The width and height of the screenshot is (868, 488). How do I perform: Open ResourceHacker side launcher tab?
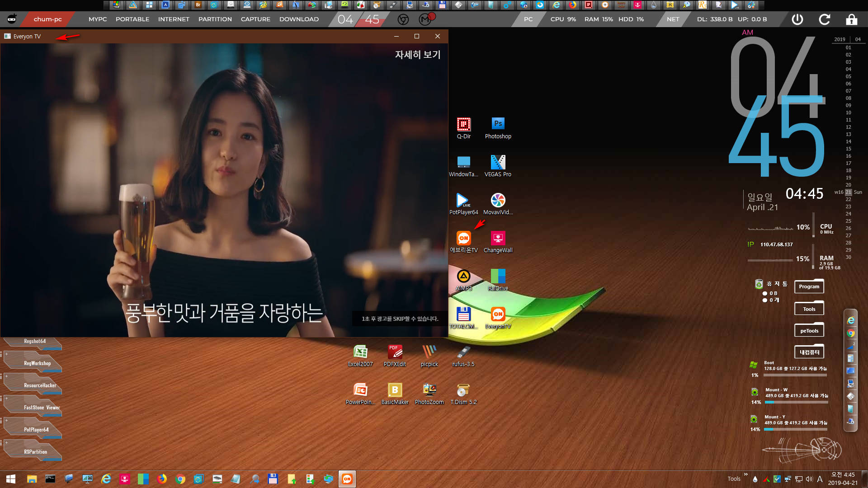pyautogui.click(x=33, y=385)
